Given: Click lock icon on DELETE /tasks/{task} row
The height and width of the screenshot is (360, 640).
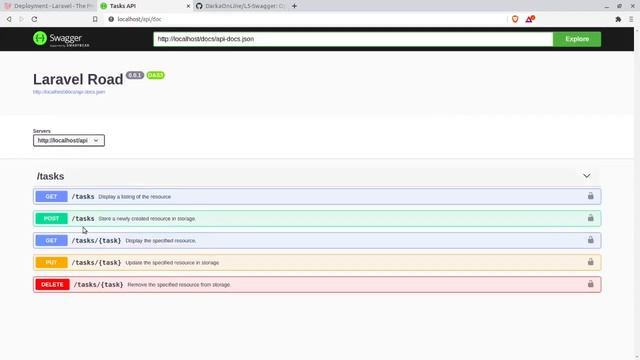Looking at the screenshot, I should point(591,284).
